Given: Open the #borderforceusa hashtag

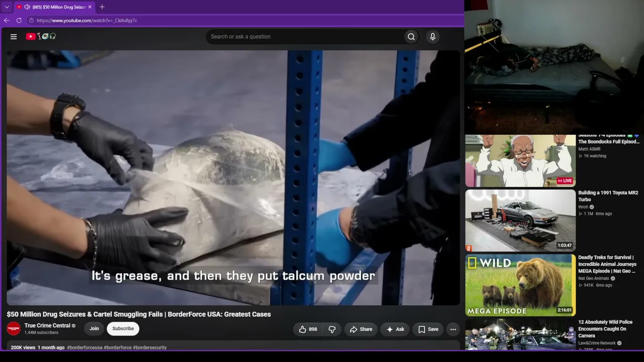Looking at the screenshot, I should pos(85,347).
